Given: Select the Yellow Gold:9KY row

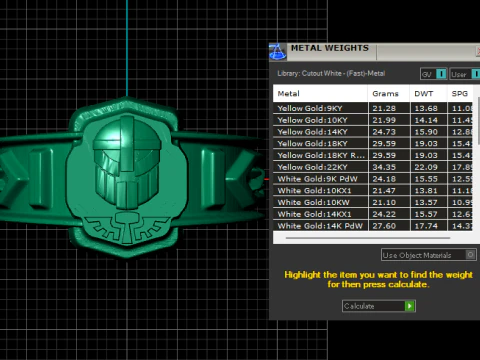Looking at the screenshot, I should click(373, 108).
